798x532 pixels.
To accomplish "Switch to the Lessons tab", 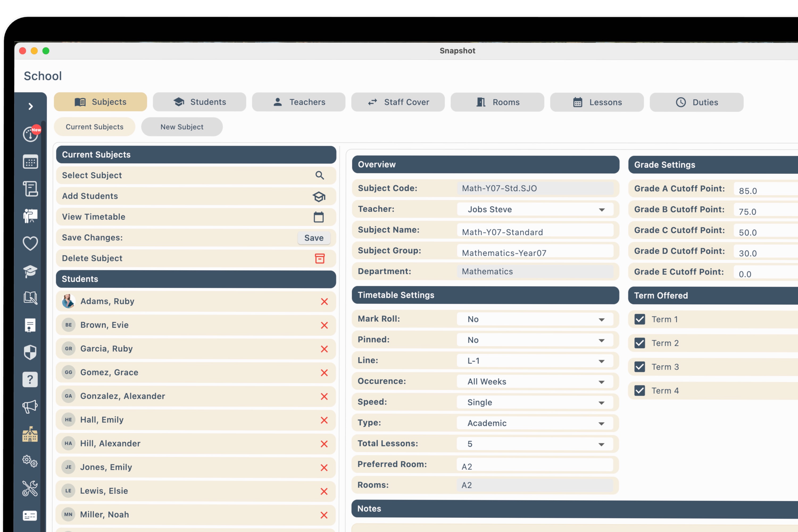I will coord(597,102).
